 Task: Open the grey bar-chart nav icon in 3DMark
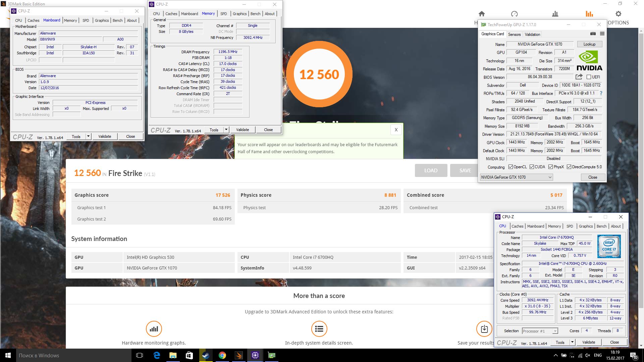(555, 14)
